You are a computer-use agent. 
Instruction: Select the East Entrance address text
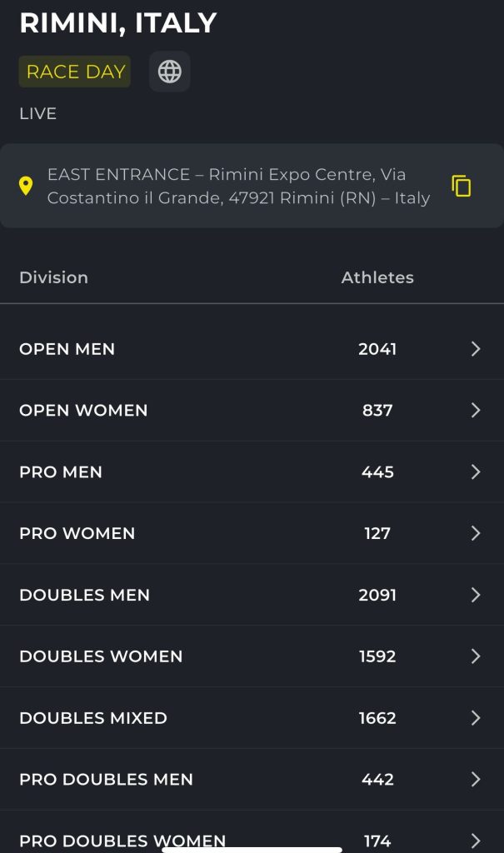[x=238, y=186]
